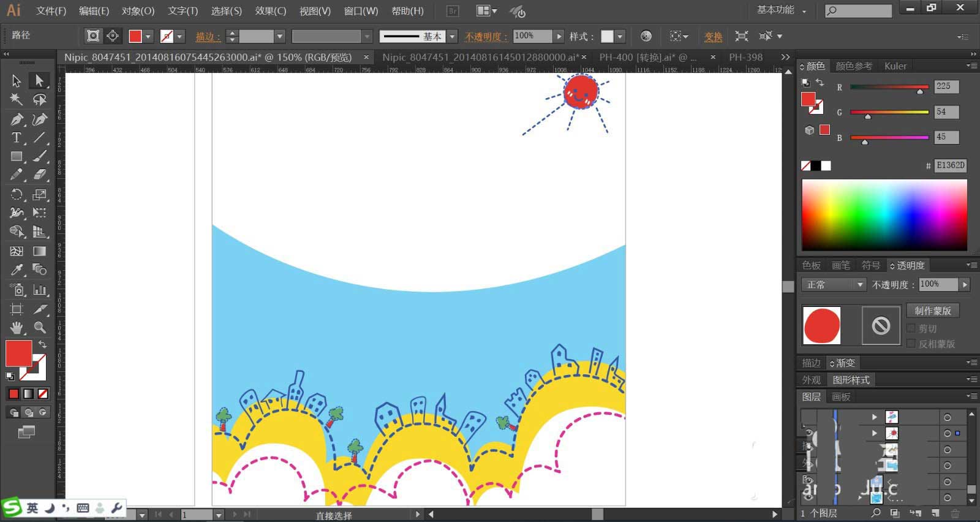The image size is (980, 522).
Task: Click target circle of sun layer row
Action: 948,433
